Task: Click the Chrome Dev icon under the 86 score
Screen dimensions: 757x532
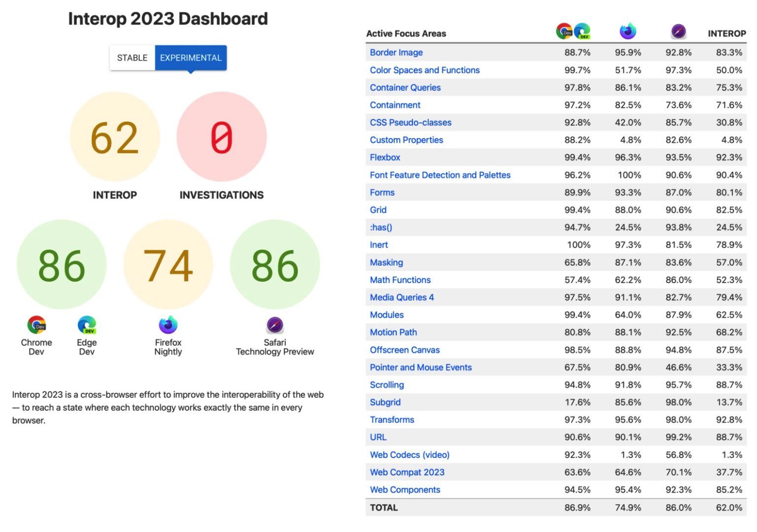Action: pyautogui.click(x=36, y=325)
